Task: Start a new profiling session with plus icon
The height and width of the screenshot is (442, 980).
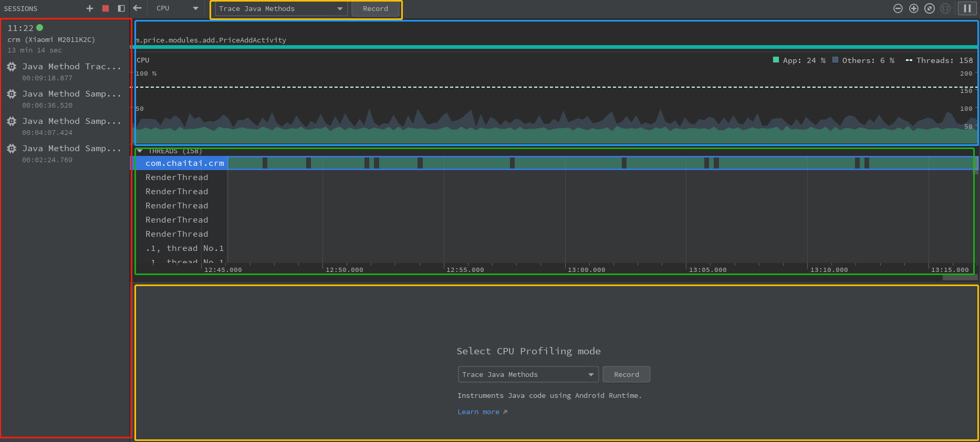Action: tap(90, 8)
